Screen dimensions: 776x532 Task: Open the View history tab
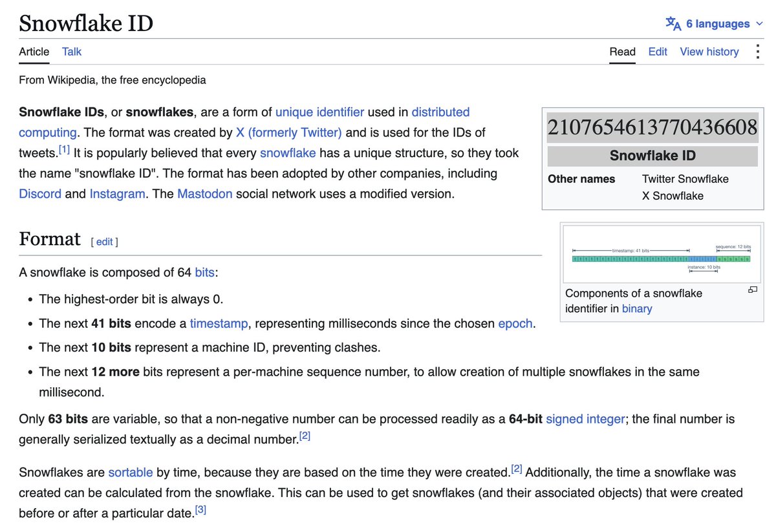coord(709,52)
